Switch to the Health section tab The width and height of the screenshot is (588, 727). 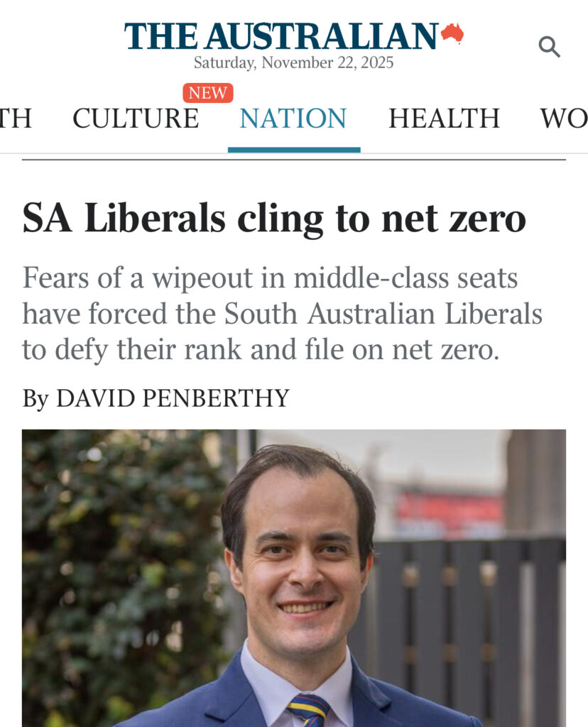(x=444, y=119)
